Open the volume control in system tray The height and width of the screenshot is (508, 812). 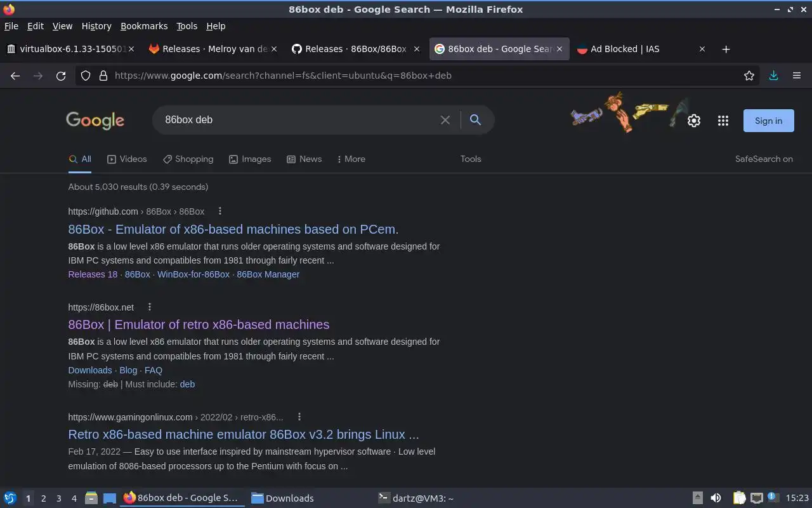(716, 498)
